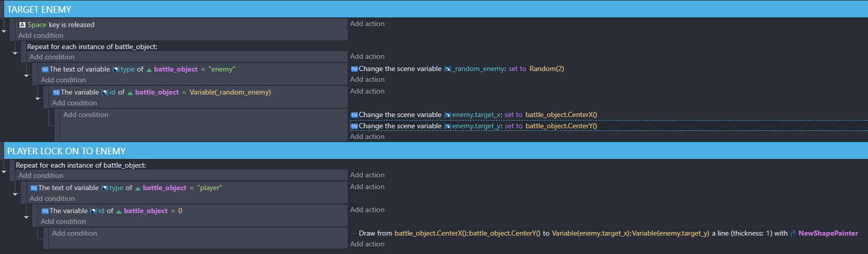This screenshot has height=254, width=868.
Task: Click battle_object object icon in "enemy" condition
Action: 149,70
